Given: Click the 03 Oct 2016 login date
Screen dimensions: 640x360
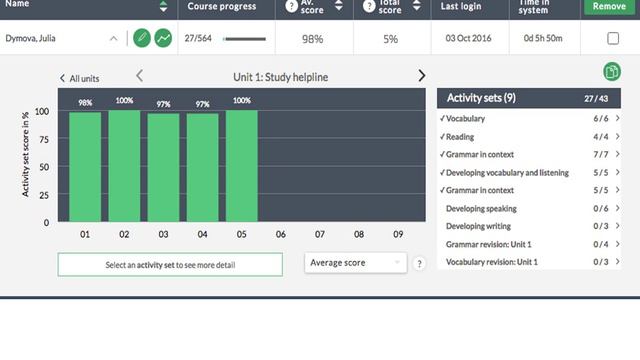Looking at the screenshot, I should pos(469,38).
